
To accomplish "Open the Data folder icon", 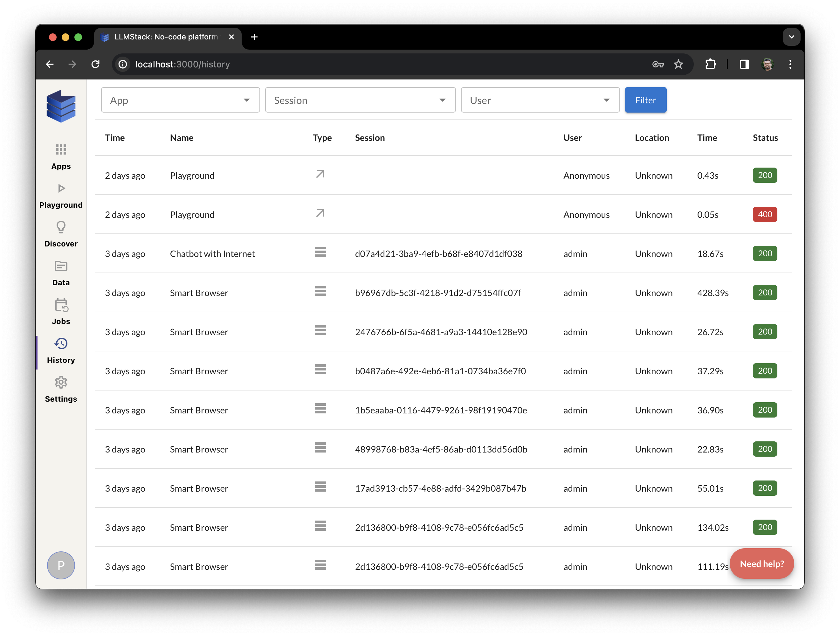I will [x=61, y=266].
